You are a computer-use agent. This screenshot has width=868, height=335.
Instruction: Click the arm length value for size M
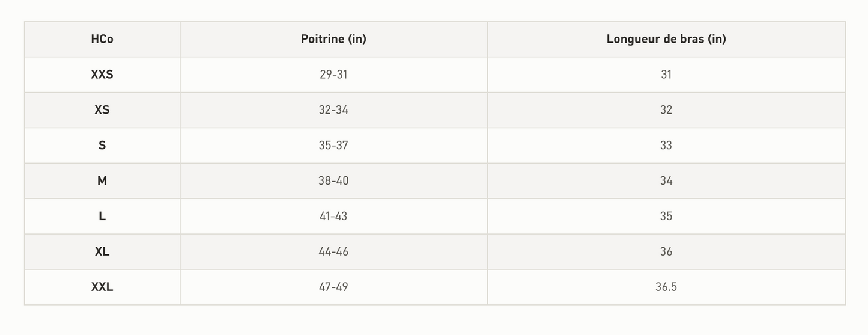click(x=666, y=181)
